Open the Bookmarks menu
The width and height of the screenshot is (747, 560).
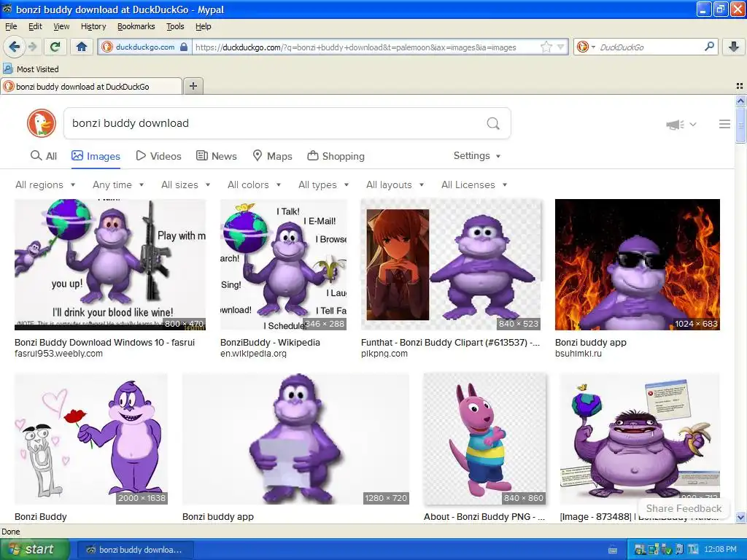click(x=136, y=26)
